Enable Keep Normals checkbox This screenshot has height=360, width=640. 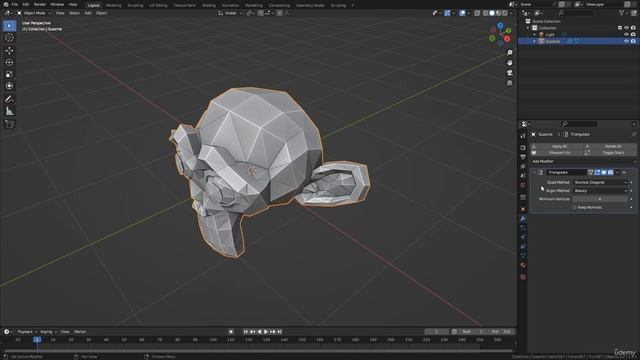pyautogui.click(x=575, y=207)
